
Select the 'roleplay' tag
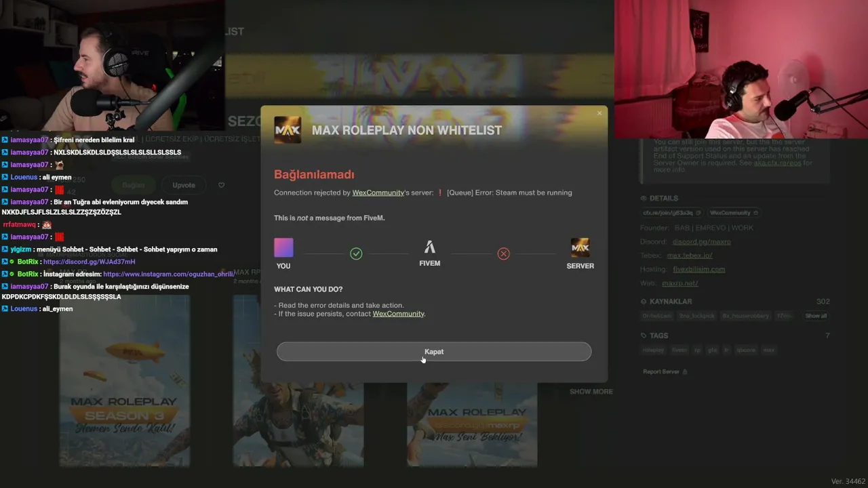click(654, 350)
